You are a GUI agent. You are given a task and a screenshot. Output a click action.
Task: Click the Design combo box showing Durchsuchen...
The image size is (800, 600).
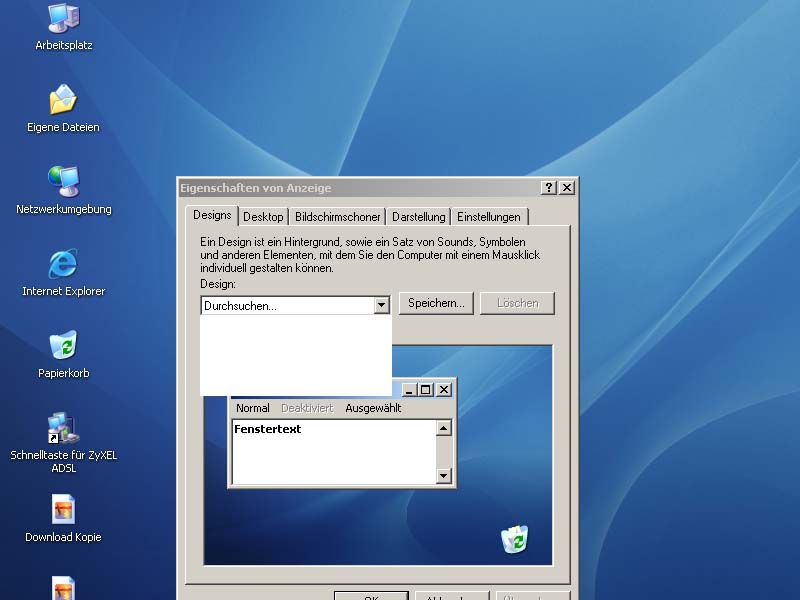pos(286,305)
